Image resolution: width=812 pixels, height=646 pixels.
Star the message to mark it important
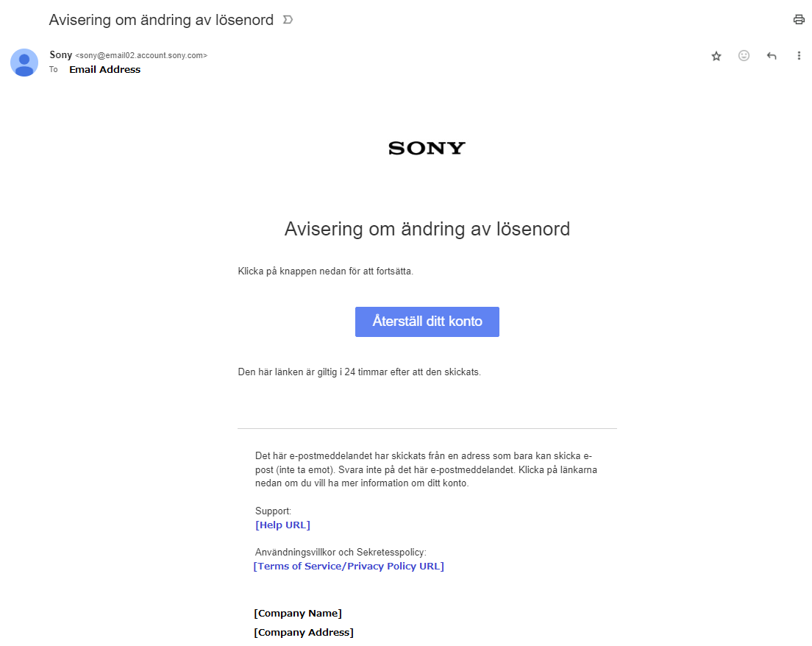click(716, 55)
